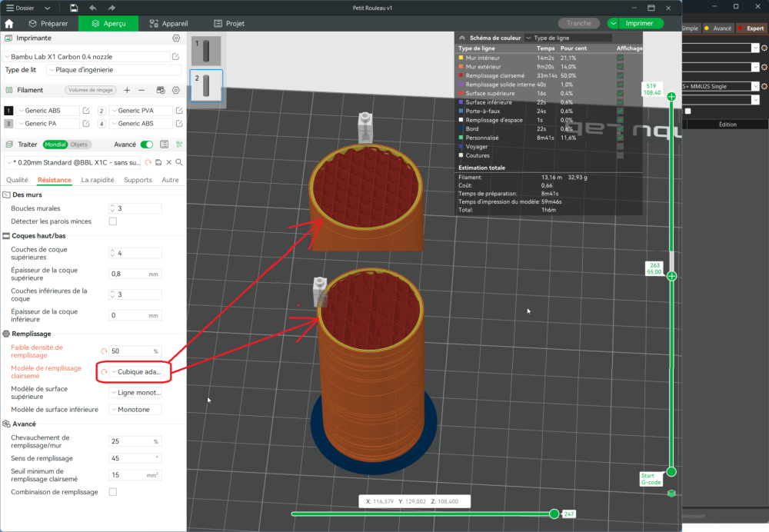
Task: Collapse the Schéma de couleur legend panel
Action: click(x=461, y=37)
